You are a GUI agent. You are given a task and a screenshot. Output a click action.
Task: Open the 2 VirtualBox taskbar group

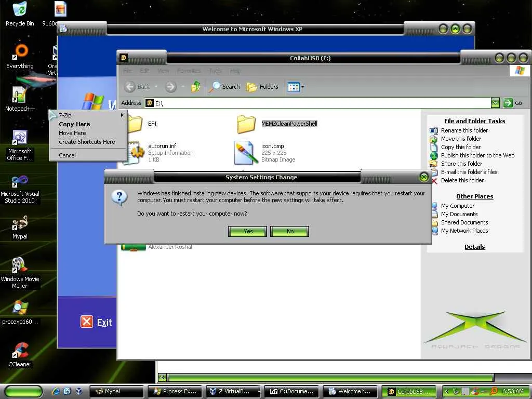(233, 392)
